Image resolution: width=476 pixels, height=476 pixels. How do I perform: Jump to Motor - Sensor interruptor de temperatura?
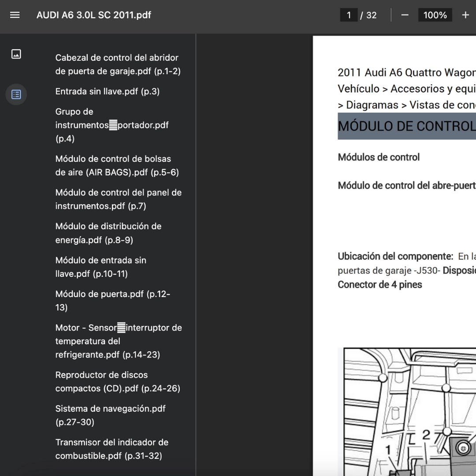[x=118, y=341]
